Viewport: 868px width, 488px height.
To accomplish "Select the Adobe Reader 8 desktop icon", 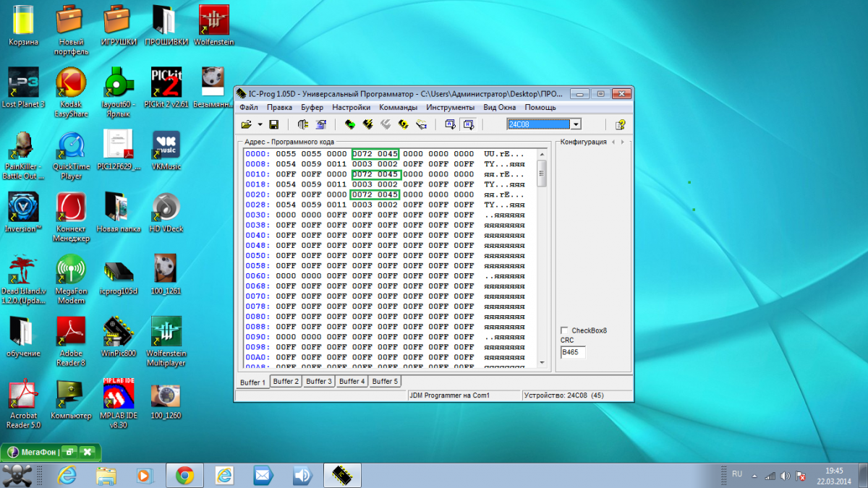I will click(x=71, y=341).
